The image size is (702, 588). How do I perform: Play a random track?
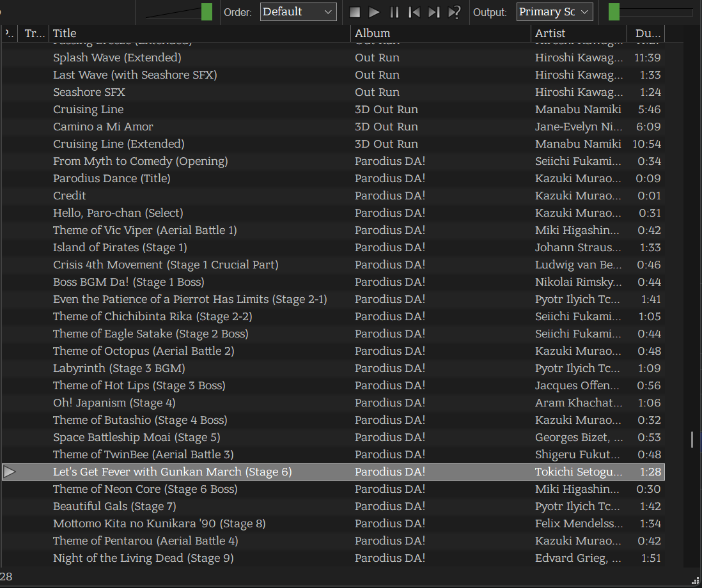tap(454, 12)
